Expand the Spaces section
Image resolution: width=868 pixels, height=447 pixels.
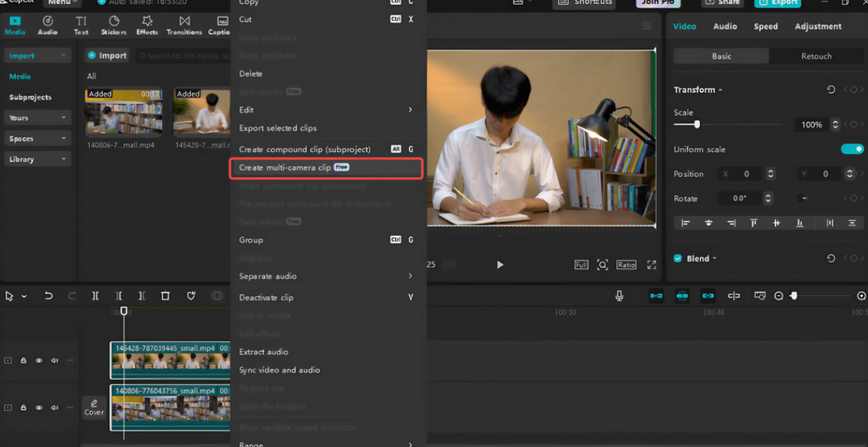coord(38,138)
